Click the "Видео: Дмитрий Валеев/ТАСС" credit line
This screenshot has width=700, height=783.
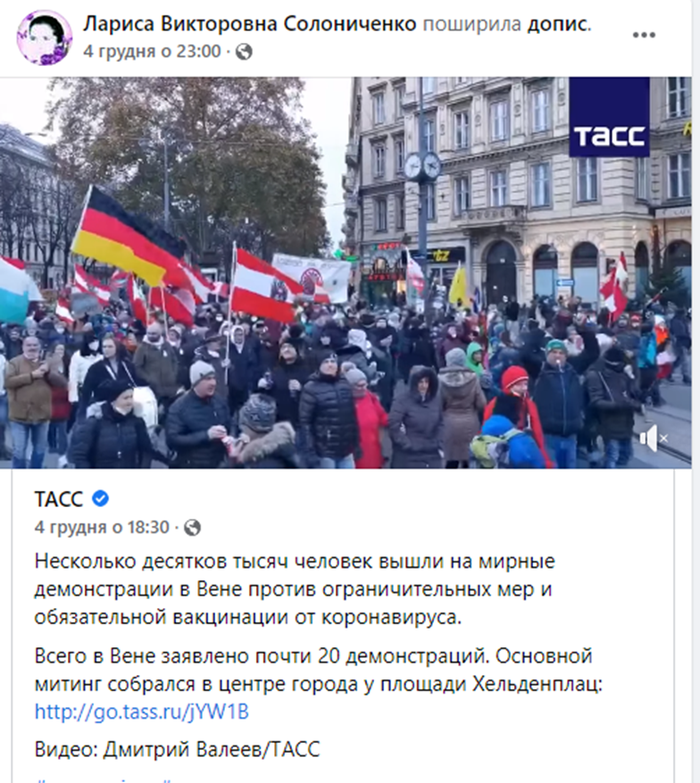coord(178,750)
